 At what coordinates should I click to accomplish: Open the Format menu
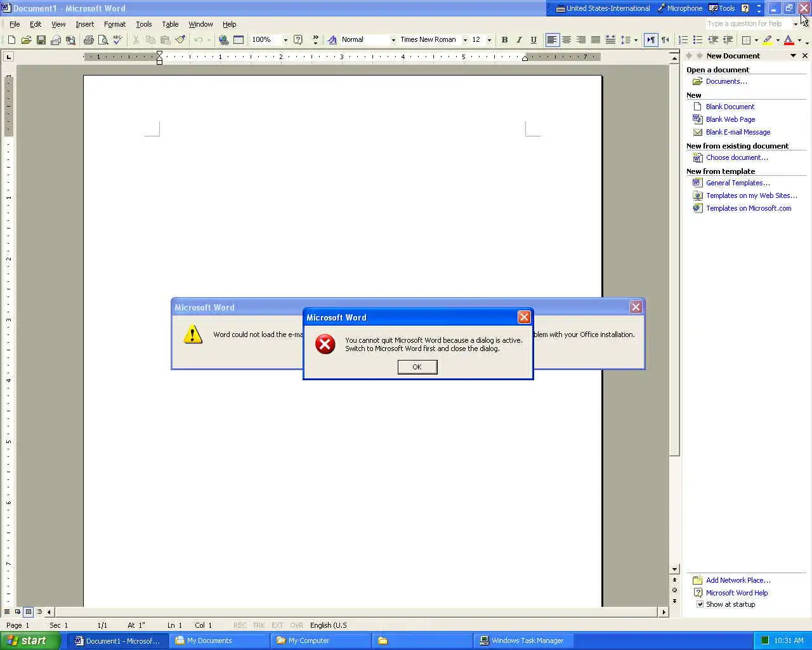(115, 24)
